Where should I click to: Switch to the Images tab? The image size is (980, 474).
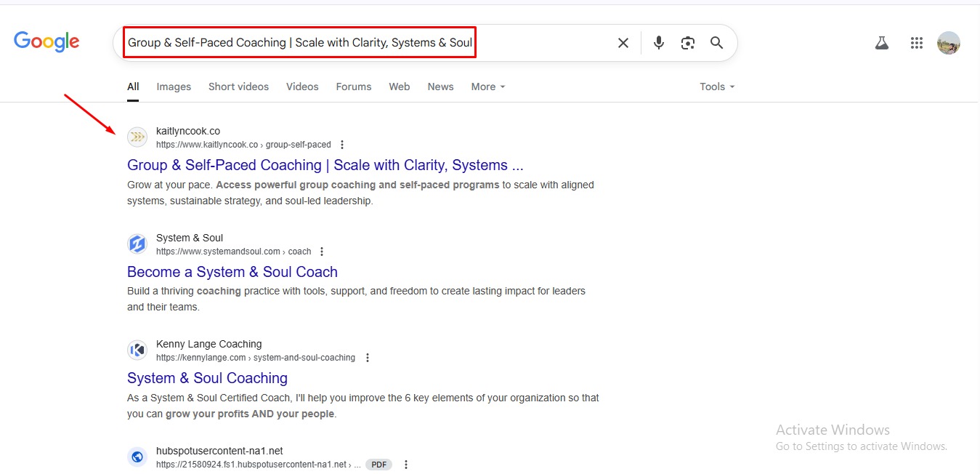pos(174,87)
